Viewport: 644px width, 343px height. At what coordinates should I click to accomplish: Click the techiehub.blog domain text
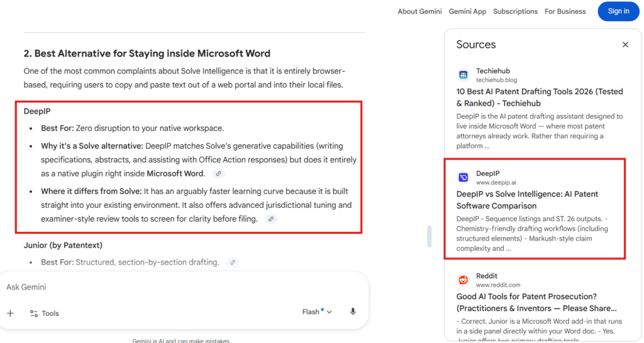tap(496, 80)
